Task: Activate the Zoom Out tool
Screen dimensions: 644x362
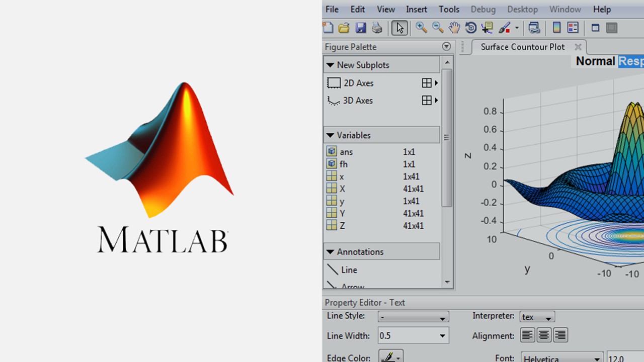Action: pos(437,28)
